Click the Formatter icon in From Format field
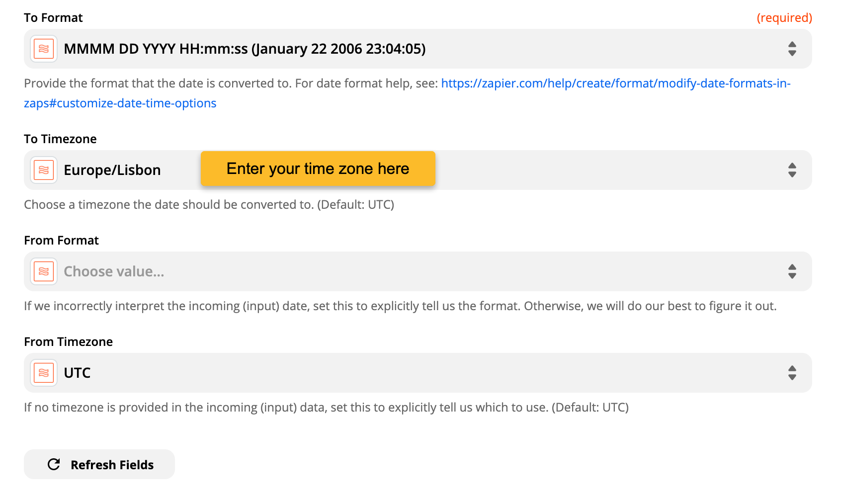Screen dimensions: 841x504 tap(44, 271)
